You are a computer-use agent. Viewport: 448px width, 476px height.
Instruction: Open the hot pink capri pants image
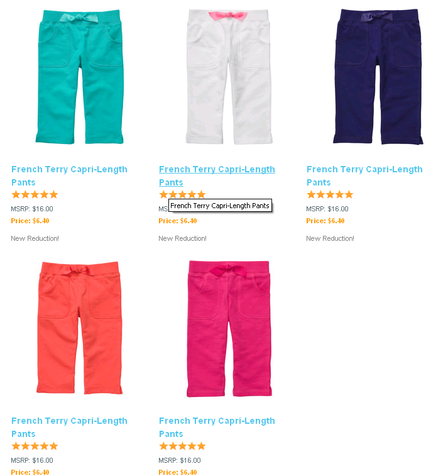tap(229, 328)
